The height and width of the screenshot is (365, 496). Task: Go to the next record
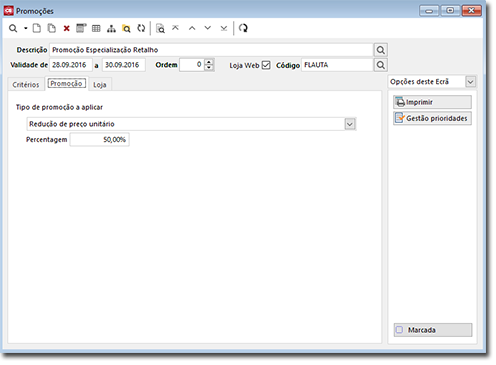coord(208,28)
